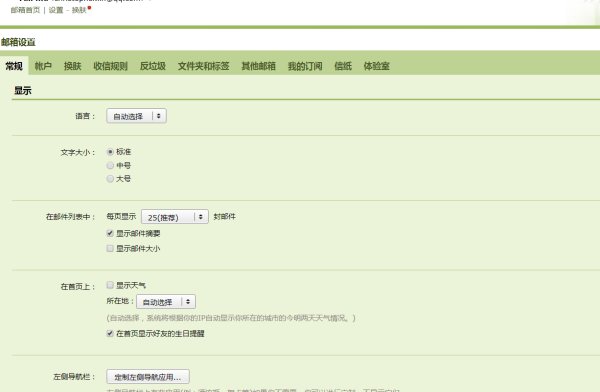Click the 显示 section heading

click(23, 91)
